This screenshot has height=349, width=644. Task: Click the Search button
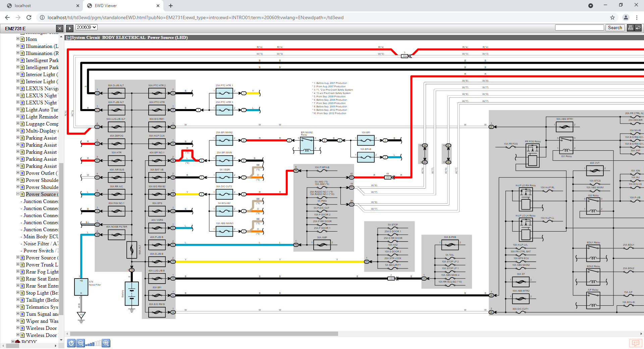pos(614,28)
